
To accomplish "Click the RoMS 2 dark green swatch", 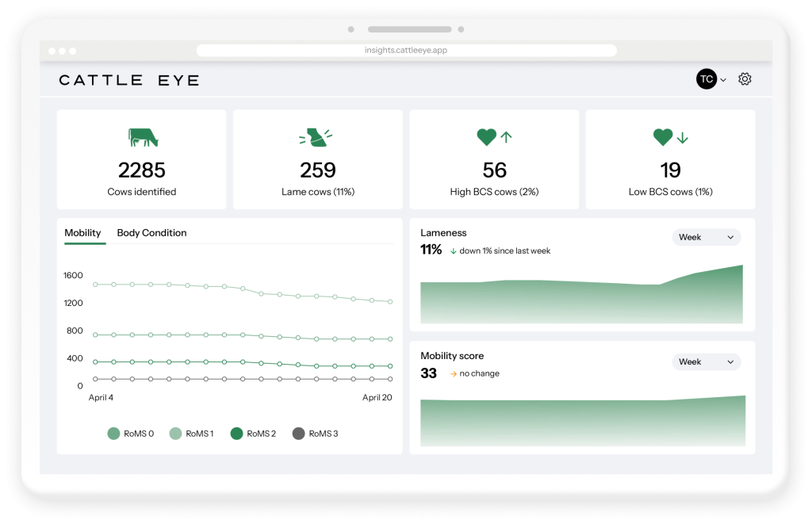I will point(236,434).
